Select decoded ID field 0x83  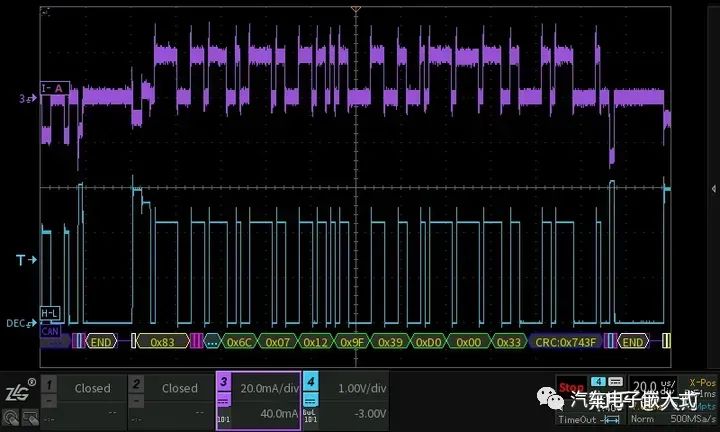[163, 342]
